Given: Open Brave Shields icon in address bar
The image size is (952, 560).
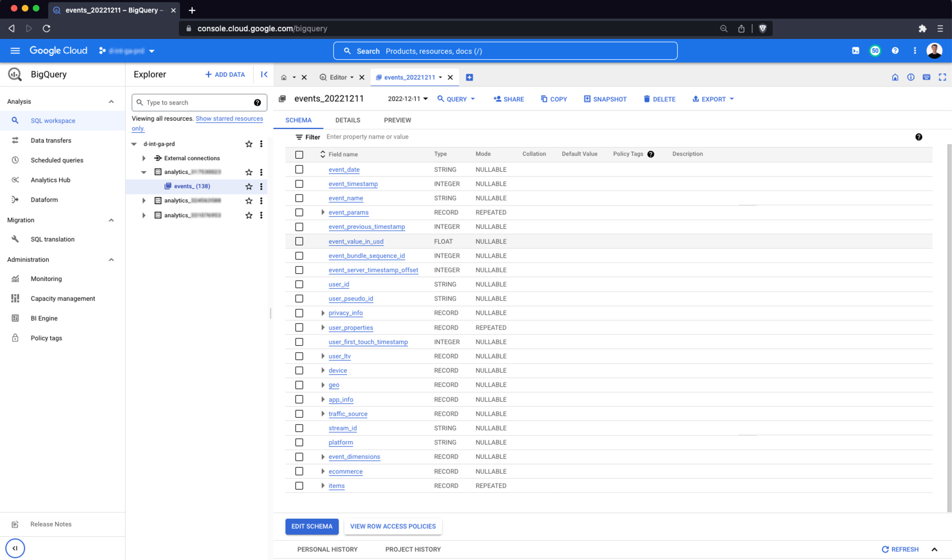Looking at the screenshot, I should (x=762, y=29).
